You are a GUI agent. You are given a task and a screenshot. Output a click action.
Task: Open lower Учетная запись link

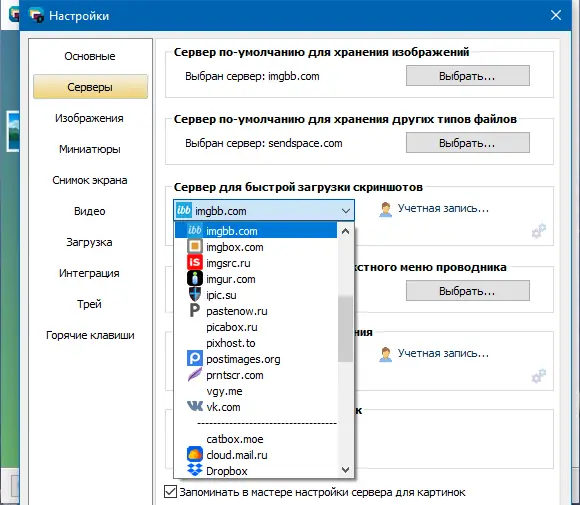(x=443, y=353)
